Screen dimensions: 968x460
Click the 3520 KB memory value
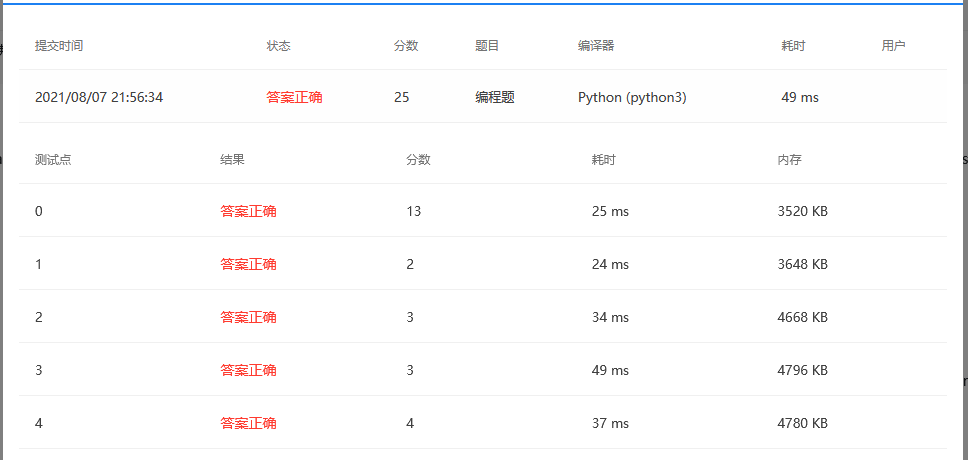pos(803,211)
